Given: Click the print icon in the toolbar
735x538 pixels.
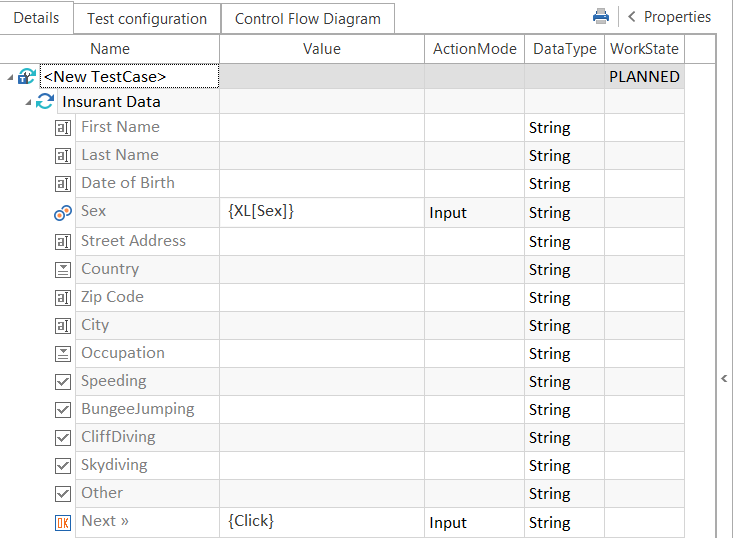Looking at the screenshot, I should coord(601,17).
